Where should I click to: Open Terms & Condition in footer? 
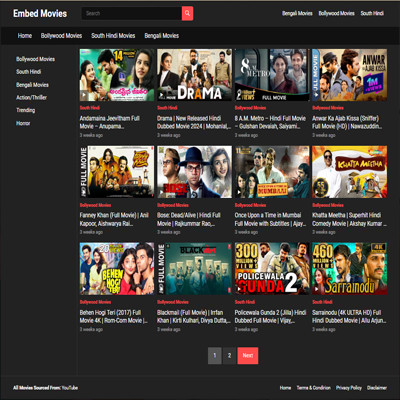(314, 388)
